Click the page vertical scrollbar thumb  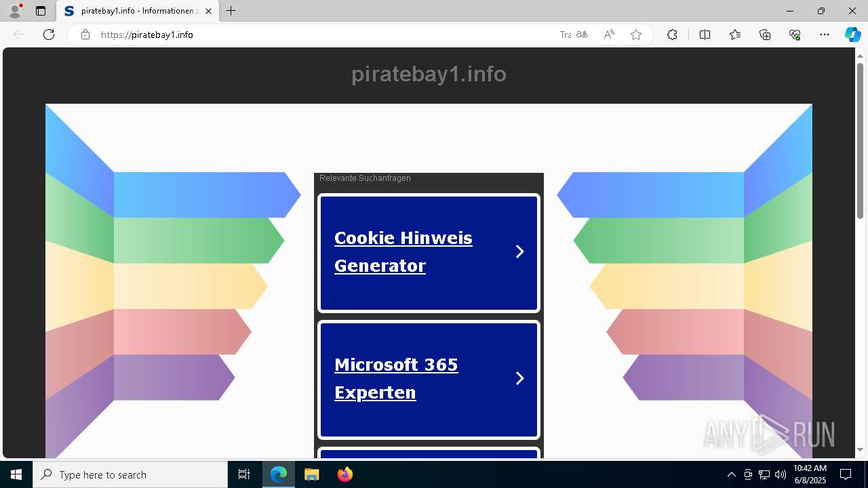[x=860, y=140]
